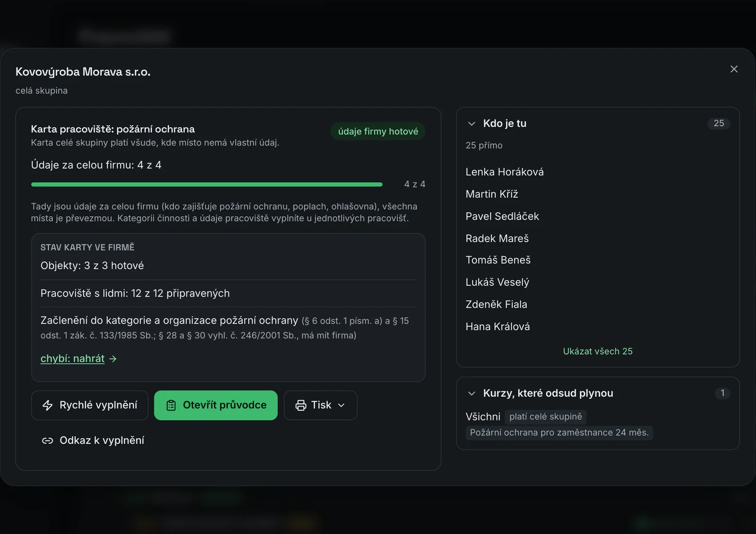Select Lenka Horáková in the people list
756x534 pixels.
pos(505,172)
